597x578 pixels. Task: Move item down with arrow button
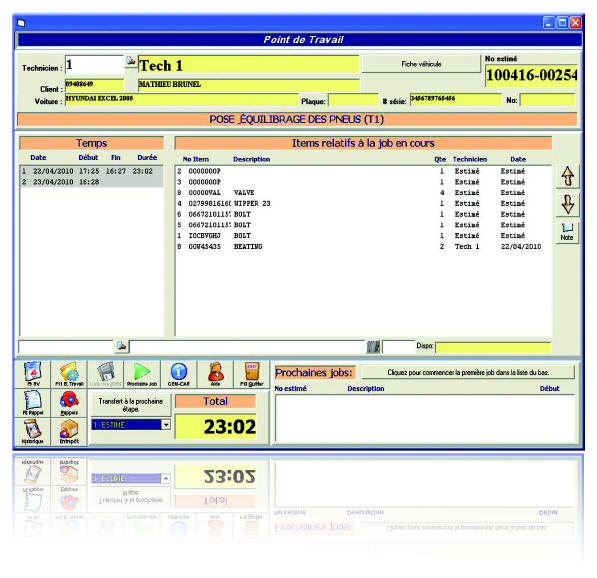pyautogui.click(x=567, y=204)
